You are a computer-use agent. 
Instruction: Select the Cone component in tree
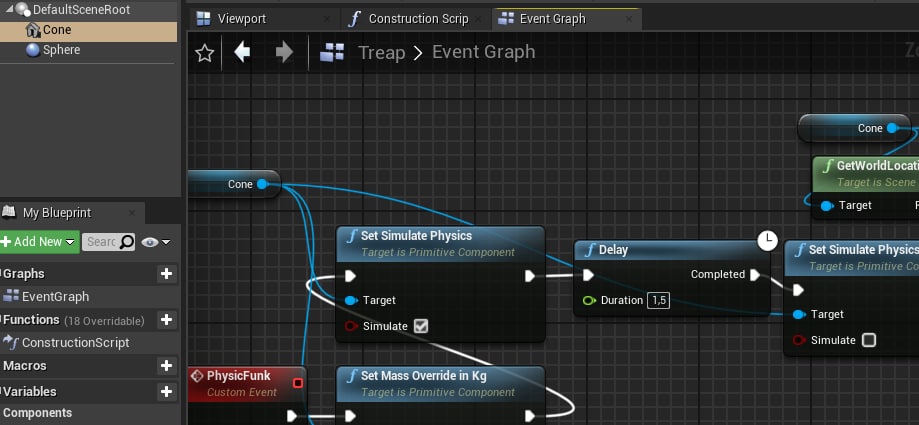pyautogui.click(x=89, y=30)
